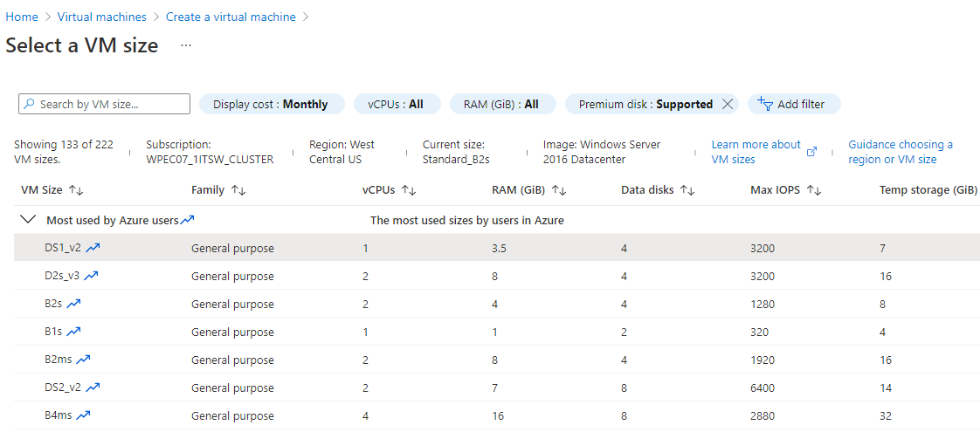Remove the Premium disk filter with X
980x432 pixels.
coord(727,104)
